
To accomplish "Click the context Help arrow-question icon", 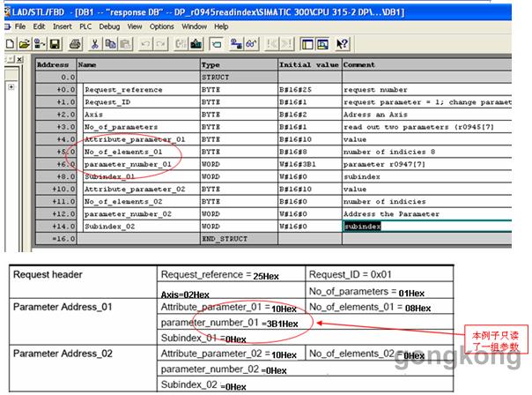I will tap(342, 44).
